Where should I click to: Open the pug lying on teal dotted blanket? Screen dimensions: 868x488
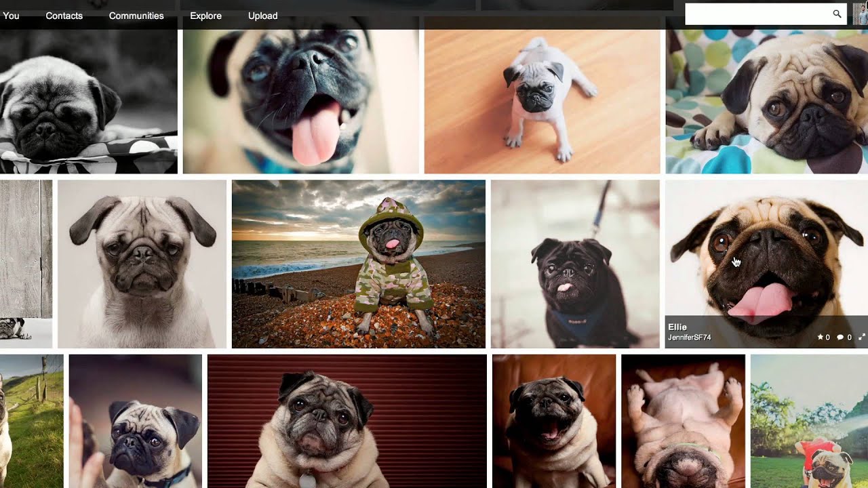(x=767, y=95)
